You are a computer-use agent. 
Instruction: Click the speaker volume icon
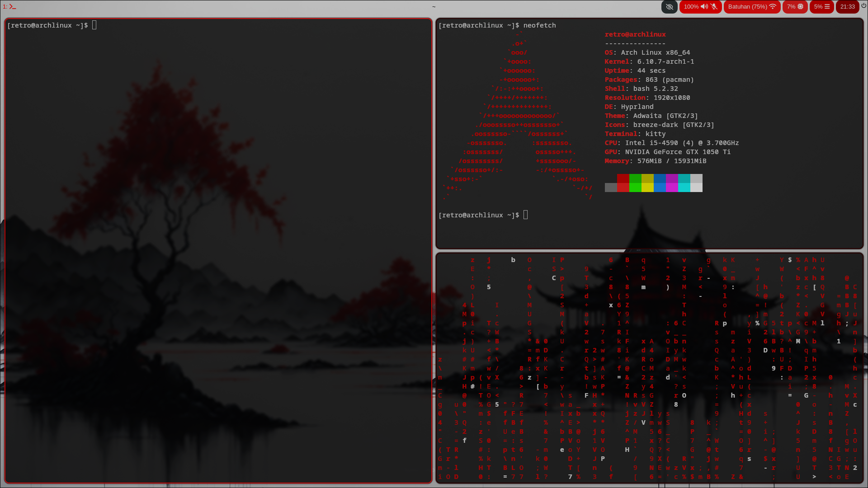(704, 7)
